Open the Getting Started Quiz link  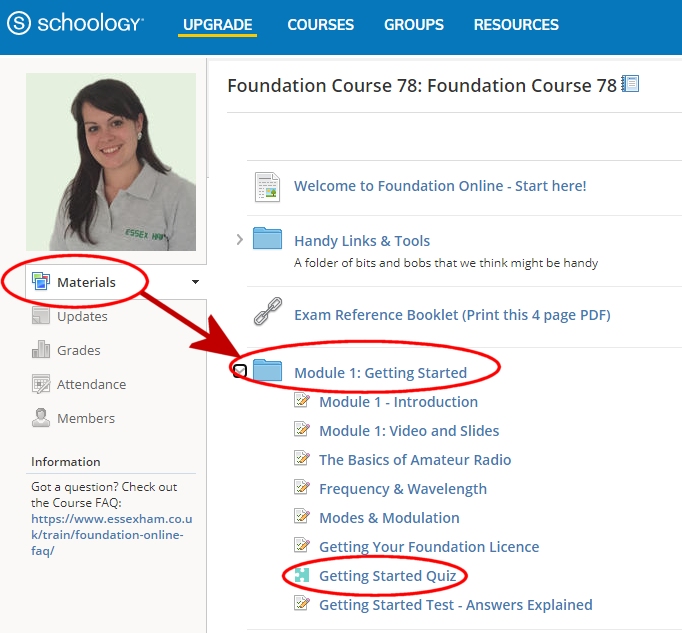pos(388,576)
